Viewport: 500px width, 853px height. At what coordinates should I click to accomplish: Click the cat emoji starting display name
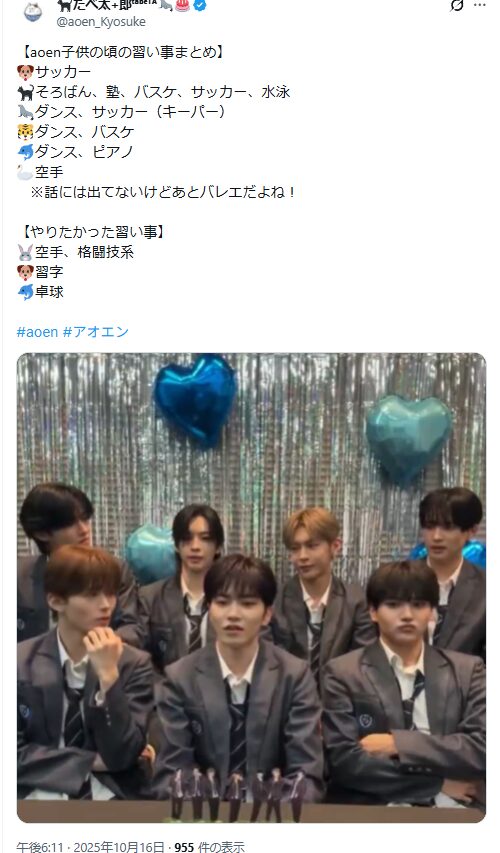pyautogui.click(x=65, y=5)
